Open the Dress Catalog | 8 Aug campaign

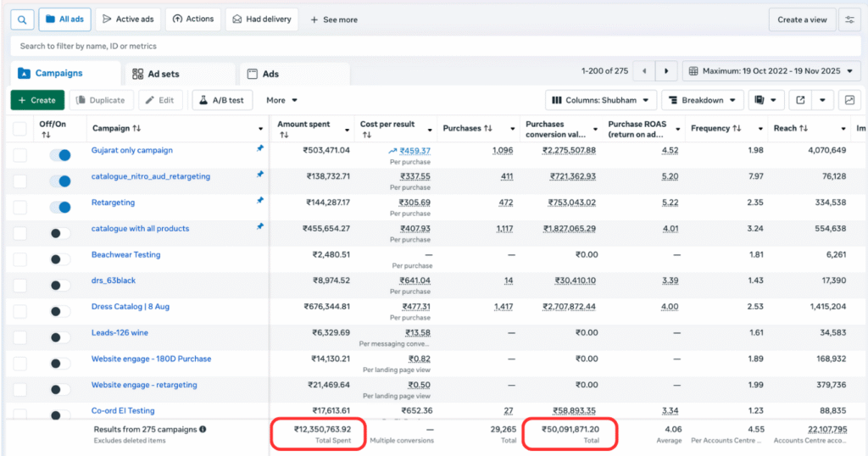[x=131, y=307]
